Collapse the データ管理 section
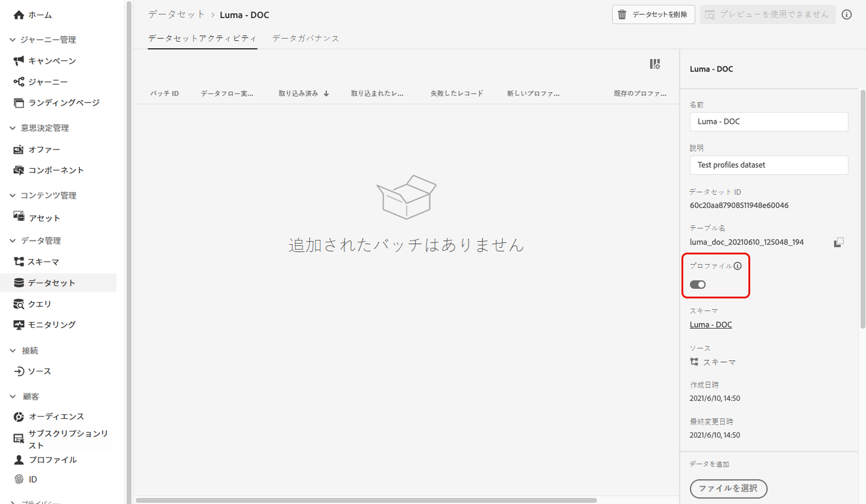The width and height of the screenshot is (866, 504). pos(13,241)
